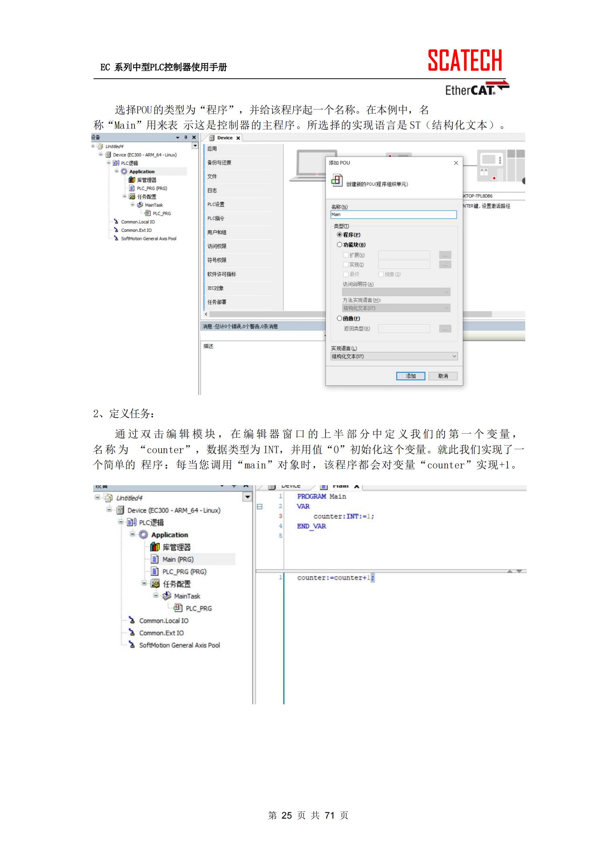Viewport: 614px width, 868px height.
Task: Select the 功能块(B) radio button
Action: click(x=340, y=245)
